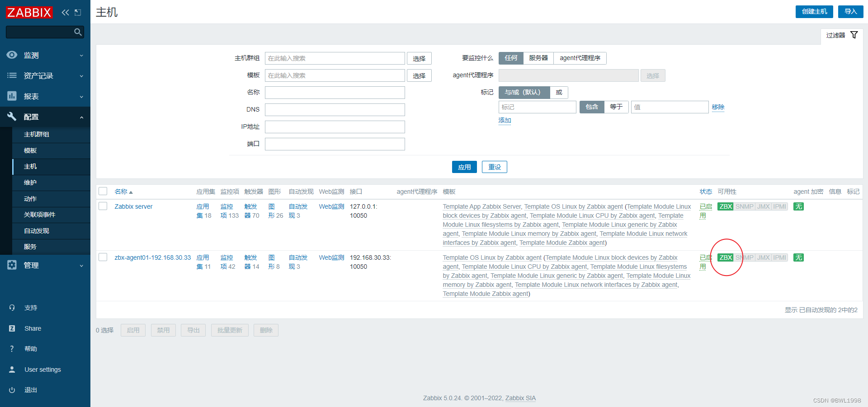Screen dimensions: 868x407
Task: Check the zbx-agent01-192.168.30.33 row checkbox
Action: [103, 257]
